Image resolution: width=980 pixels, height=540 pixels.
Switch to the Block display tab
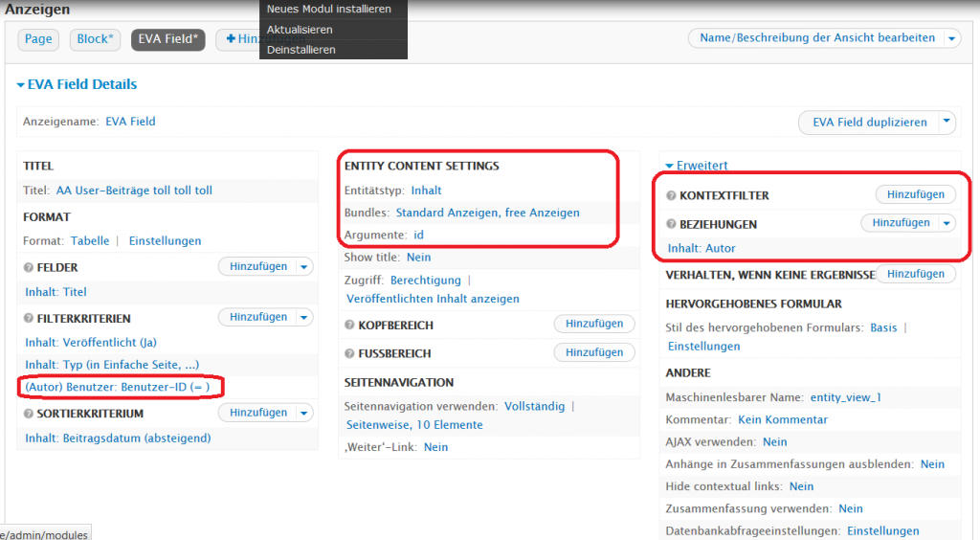coord(95,39)
